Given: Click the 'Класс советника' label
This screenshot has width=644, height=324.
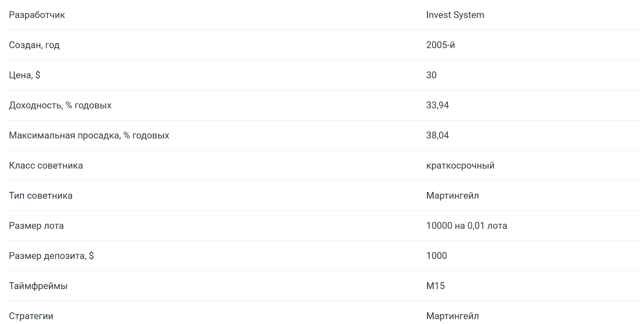Looking at the screenshot, I should [46, 165].
